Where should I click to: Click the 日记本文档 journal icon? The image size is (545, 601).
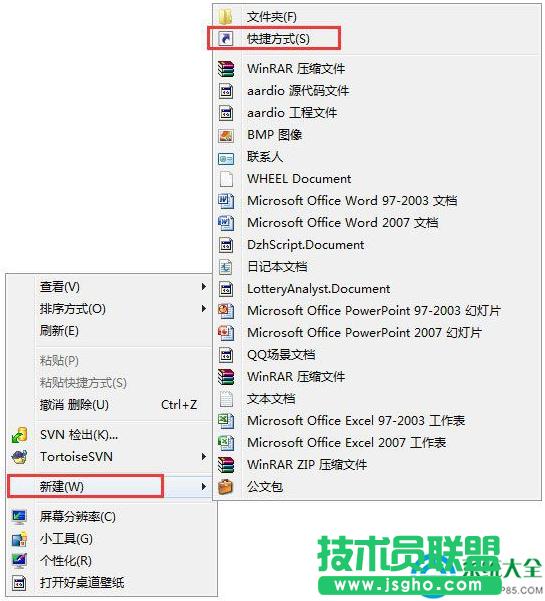pyautogui.click(x=226, y=267)
